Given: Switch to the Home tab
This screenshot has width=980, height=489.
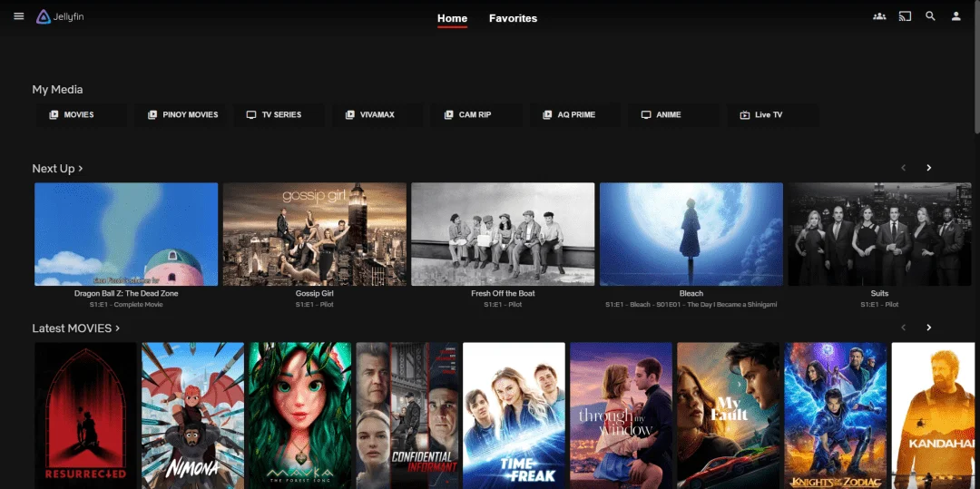Looking at the screenshot, I should click(452, 19).
